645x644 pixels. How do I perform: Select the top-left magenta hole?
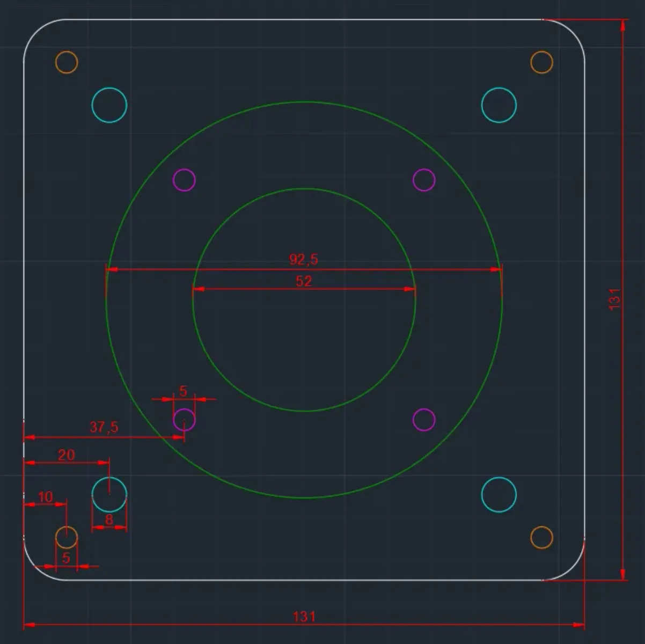point(184,180)
